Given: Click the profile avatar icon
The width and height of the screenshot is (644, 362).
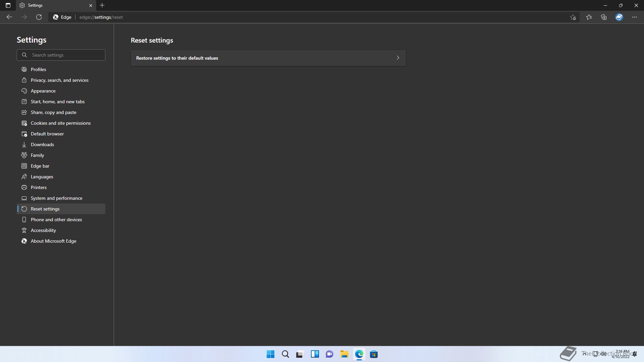Looking at the screenshot, I should [x=619, y=17].
